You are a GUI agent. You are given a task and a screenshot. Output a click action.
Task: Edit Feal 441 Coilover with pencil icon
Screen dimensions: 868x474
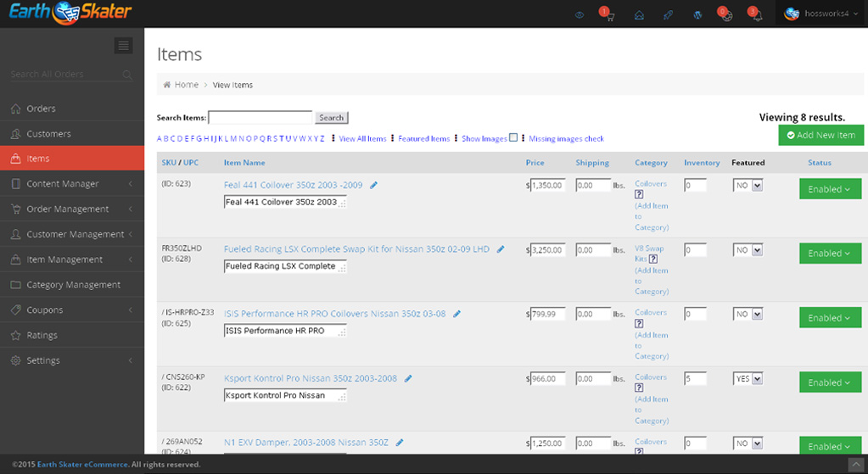[373, 186]
